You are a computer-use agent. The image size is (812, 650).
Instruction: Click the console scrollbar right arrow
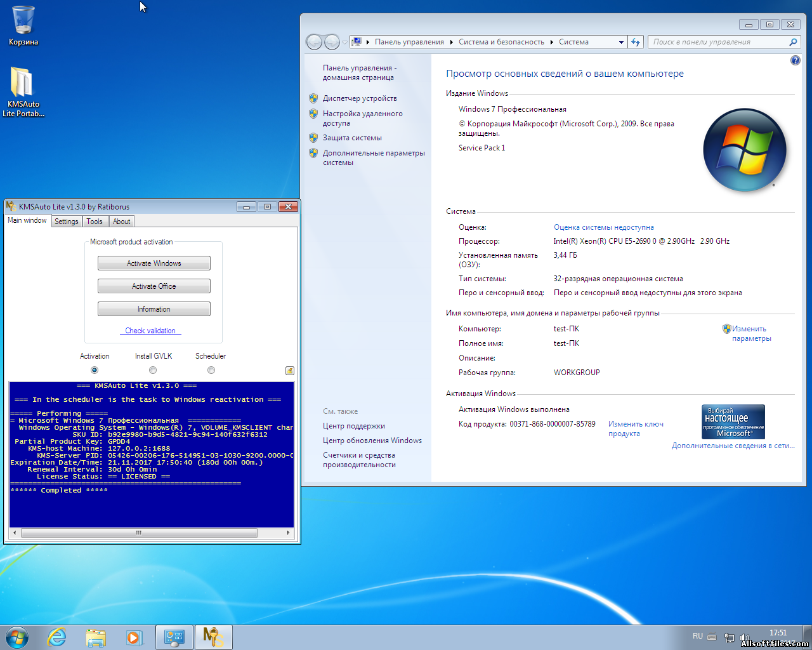click(x=289, y=533)
